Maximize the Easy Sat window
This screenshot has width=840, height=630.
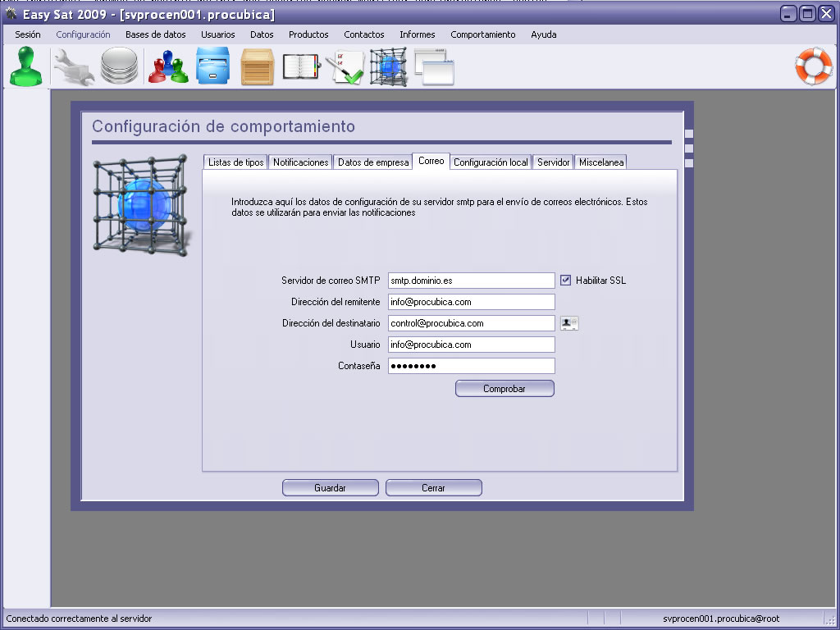[807, 13]
